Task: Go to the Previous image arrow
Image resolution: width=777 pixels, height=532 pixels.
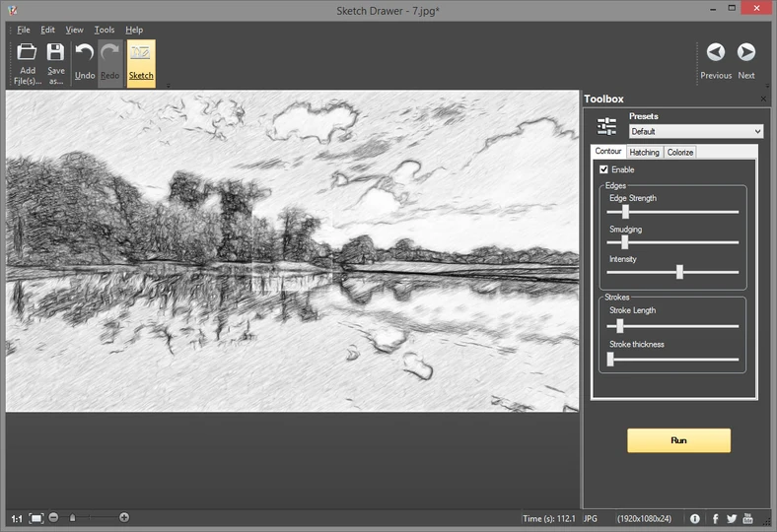Action: (716, 52)
